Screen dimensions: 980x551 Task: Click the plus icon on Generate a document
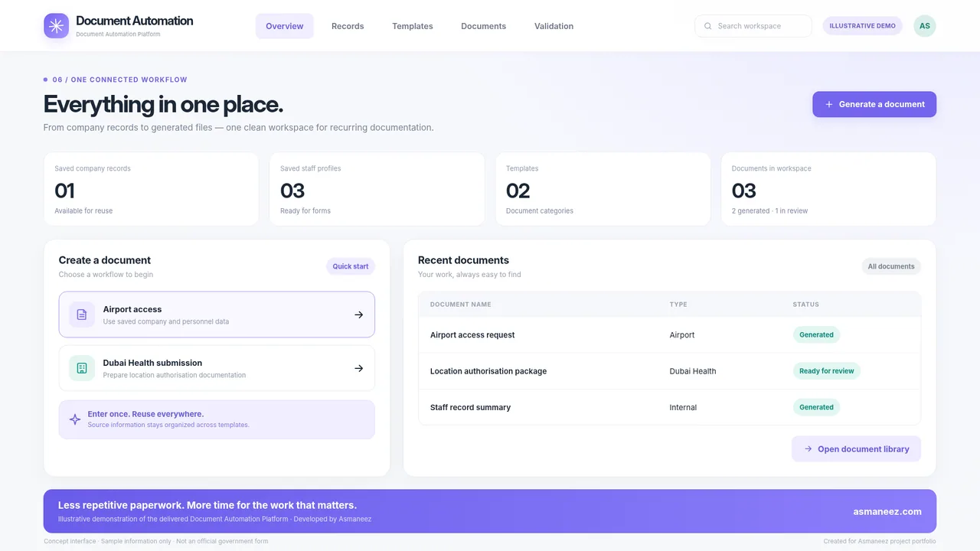coord(829,104)
